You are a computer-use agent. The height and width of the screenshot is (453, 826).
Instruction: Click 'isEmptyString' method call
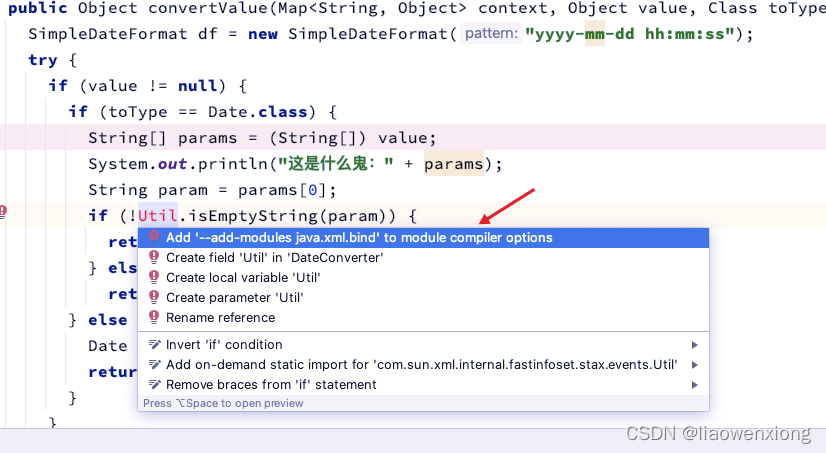click(x=254, y=216)
